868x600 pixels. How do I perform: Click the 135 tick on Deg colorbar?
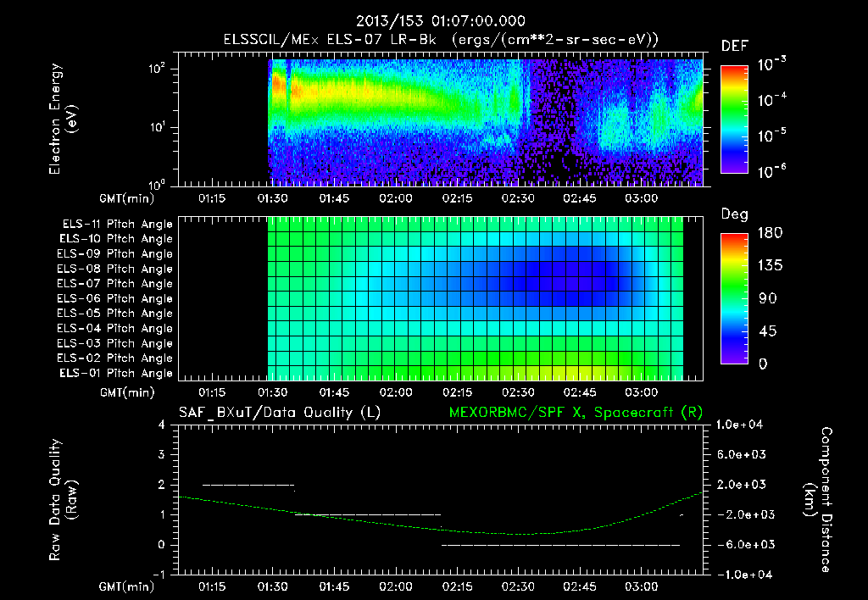(770, 266)
